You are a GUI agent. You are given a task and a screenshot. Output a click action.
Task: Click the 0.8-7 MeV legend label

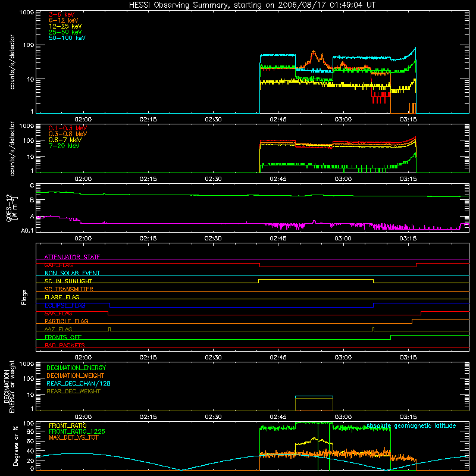coord(65,140)
